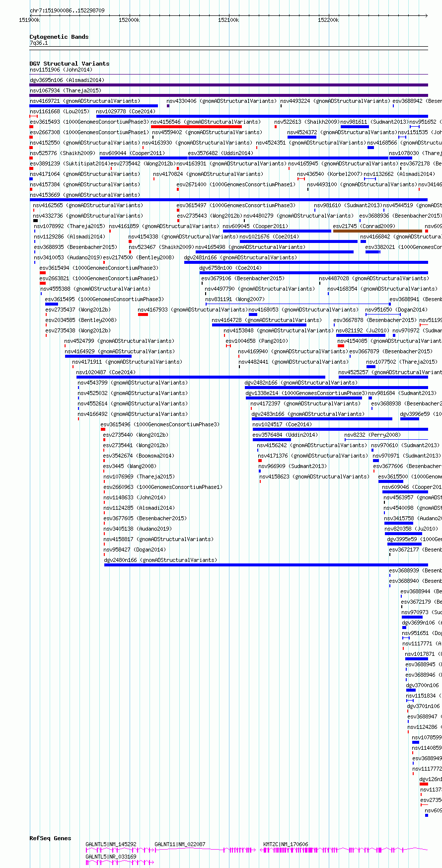Open the nsv966909 (Sudmant2013) label

pyautogui.click(x=293, y=466)
